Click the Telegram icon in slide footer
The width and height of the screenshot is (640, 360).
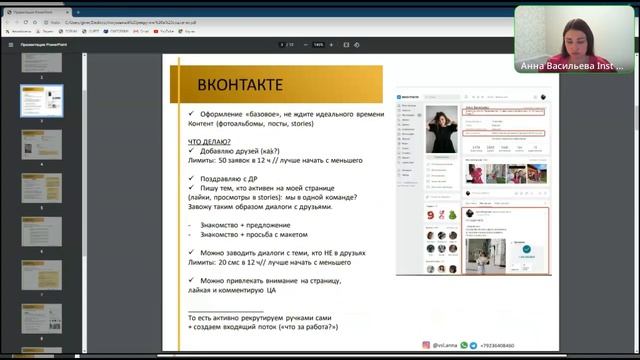click(473, 345)
